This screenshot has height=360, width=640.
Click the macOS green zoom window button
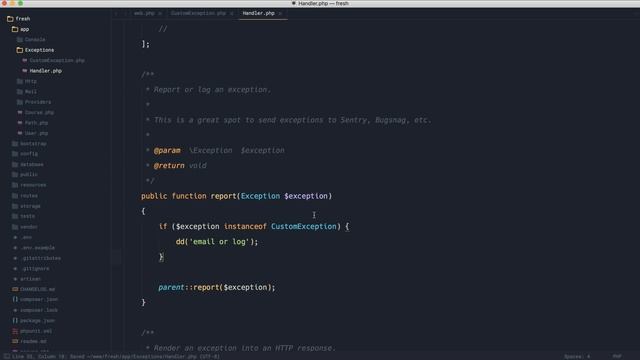pos(20,3)
